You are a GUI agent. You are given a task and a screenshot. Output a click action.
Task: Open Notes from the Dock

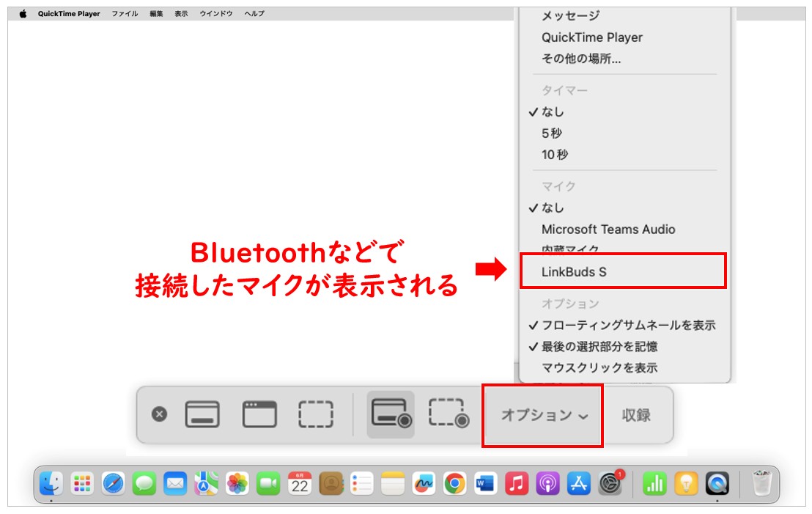(393, 484)
